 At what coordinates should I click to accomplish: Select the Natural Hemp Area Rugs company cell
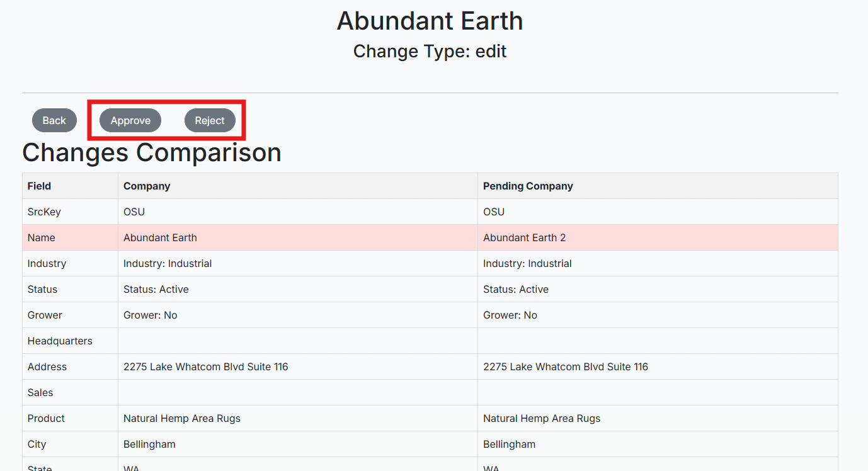(298, 418)
